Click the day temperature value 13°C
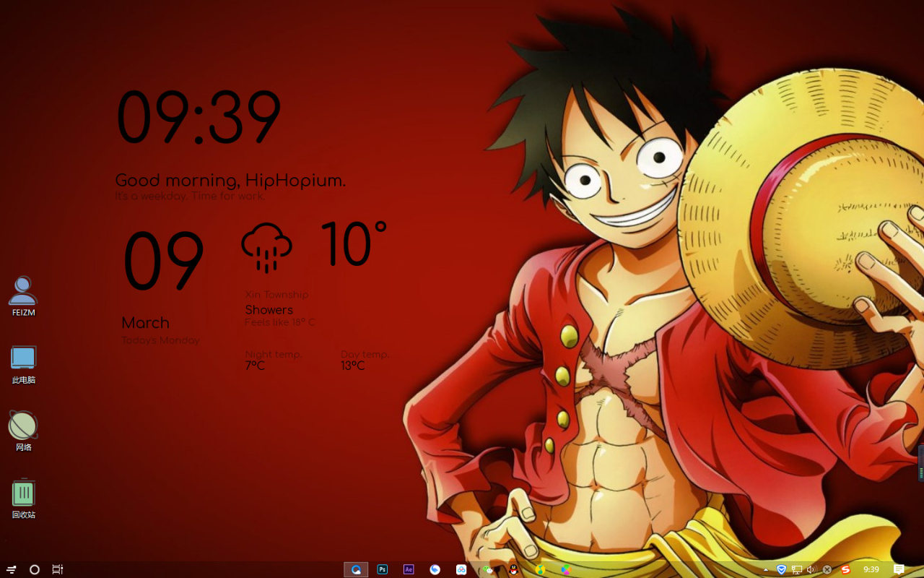The image size is (924, 578). [x=353, y=366]
